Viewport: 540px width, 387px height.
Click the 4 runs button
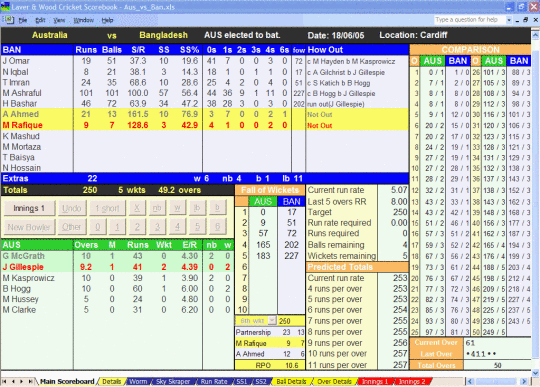pyautogui.click(x=177, y=227)
